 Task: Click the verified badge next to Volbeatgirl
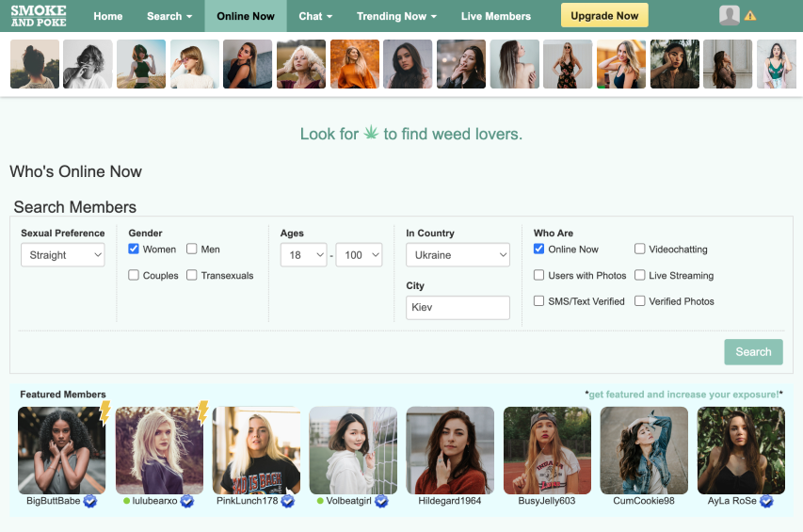[381, 501]
